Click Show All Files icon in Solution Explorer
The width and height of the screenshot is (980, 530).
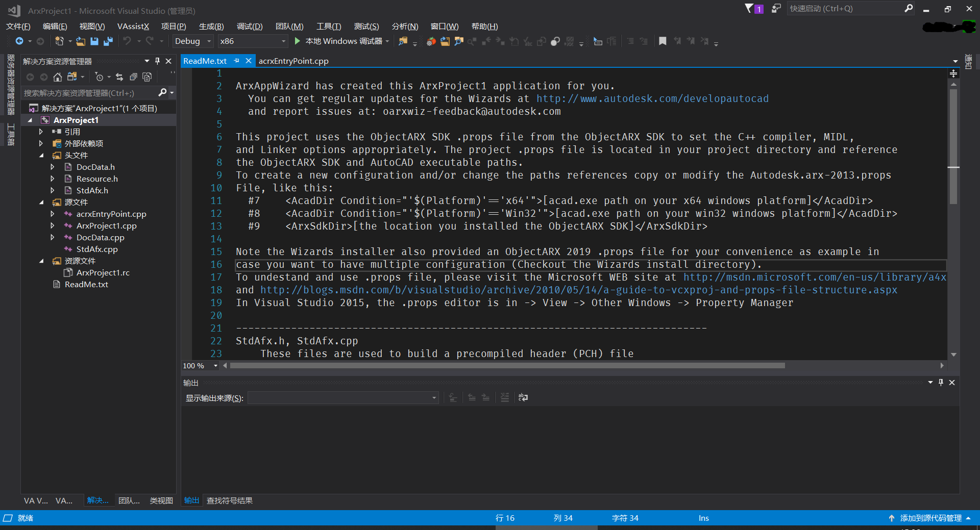[147, 77]
